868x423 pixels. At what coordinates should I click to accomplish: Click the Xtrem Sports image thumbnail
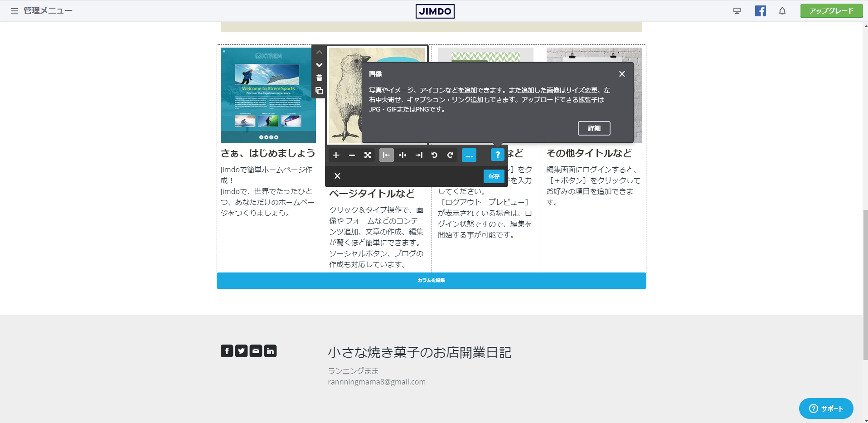click(268, 95)
